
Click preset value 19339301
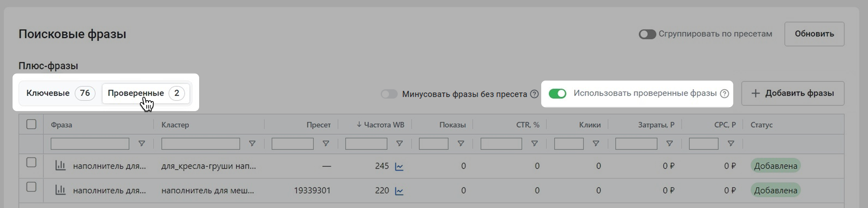pos(312,191)
